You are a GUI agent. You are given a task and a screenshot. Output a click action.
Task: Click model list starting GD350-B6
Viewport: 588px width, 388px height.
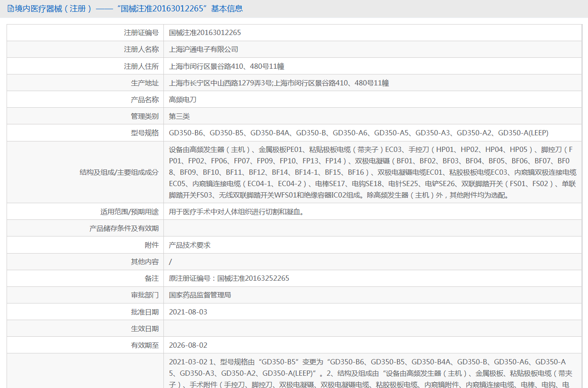(359, 133)
